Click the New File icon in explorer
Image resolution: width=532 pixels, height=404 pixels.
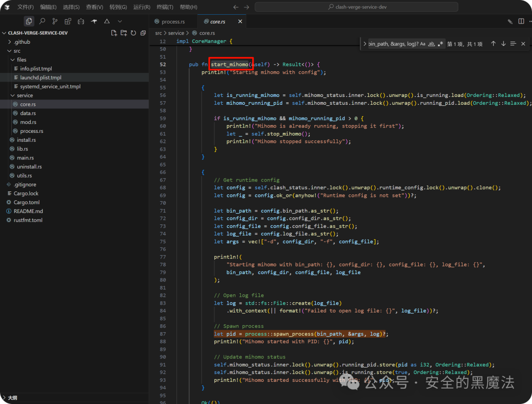(x=114, y=33)
